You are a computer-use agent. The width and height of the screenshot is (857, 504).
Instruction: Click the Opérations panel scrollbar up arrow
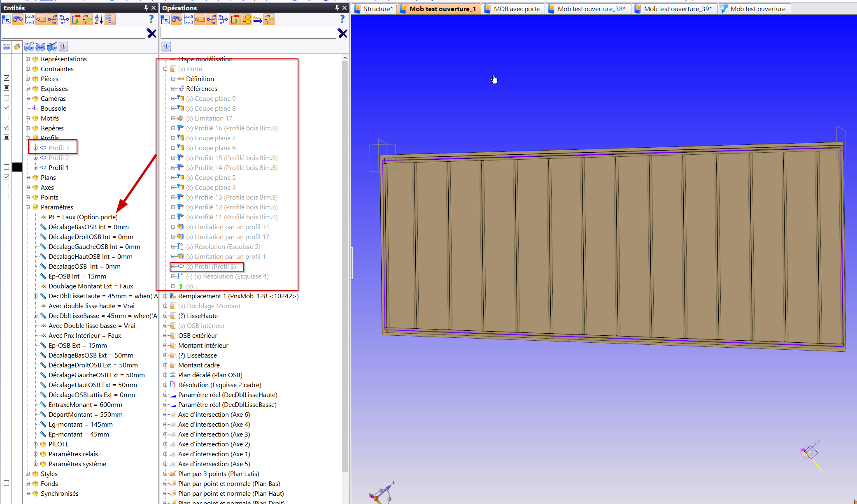pyautogui.click(x=345, y=58)
